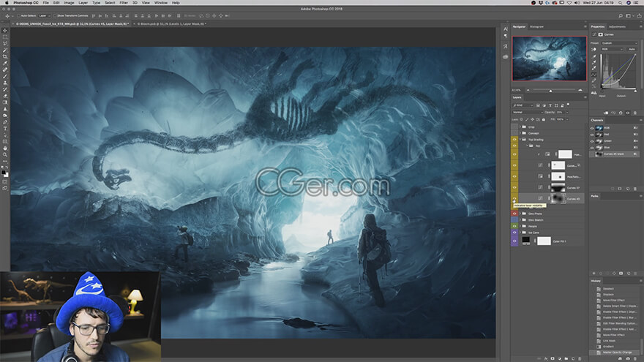Select the Magic Wand tool

click(5, 50)
